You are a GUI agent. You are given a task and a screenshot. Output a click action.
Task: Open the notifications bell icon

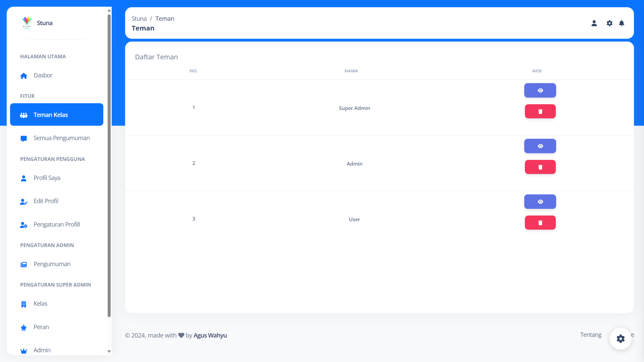pos(622,23)
